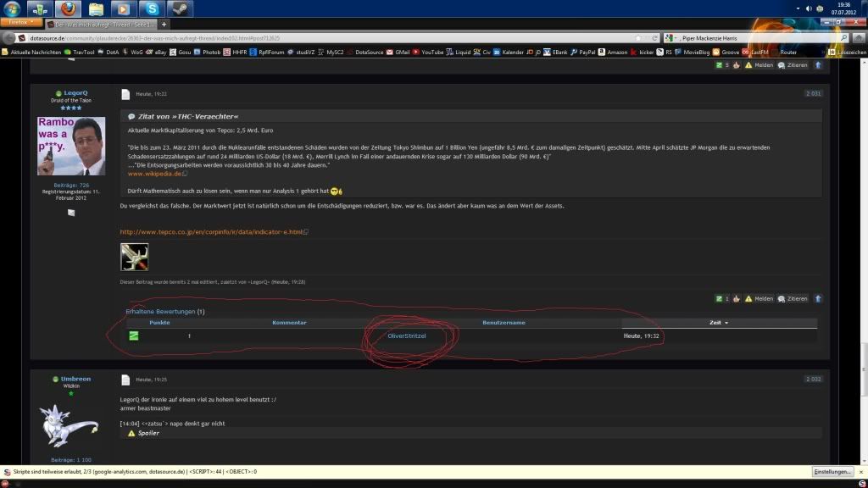
Task: Open OliverStritzel's profile link
Action: pos(407,335)
